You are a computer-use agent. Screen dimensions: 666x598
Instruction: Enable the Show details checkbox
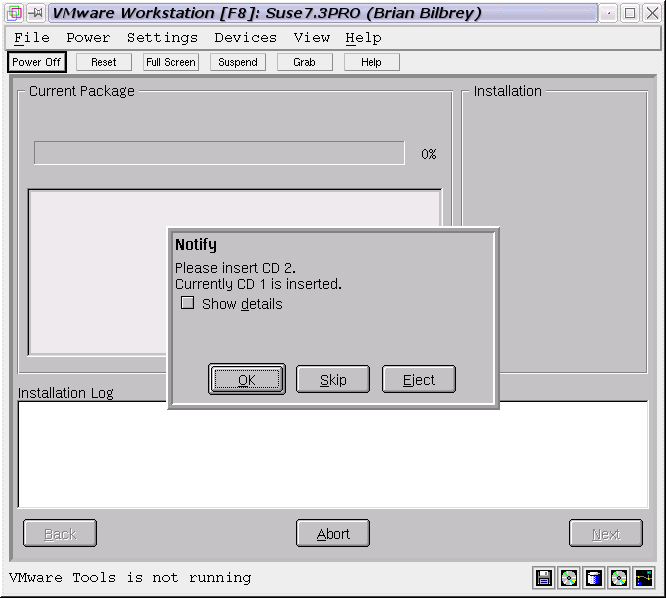[187, 303]
